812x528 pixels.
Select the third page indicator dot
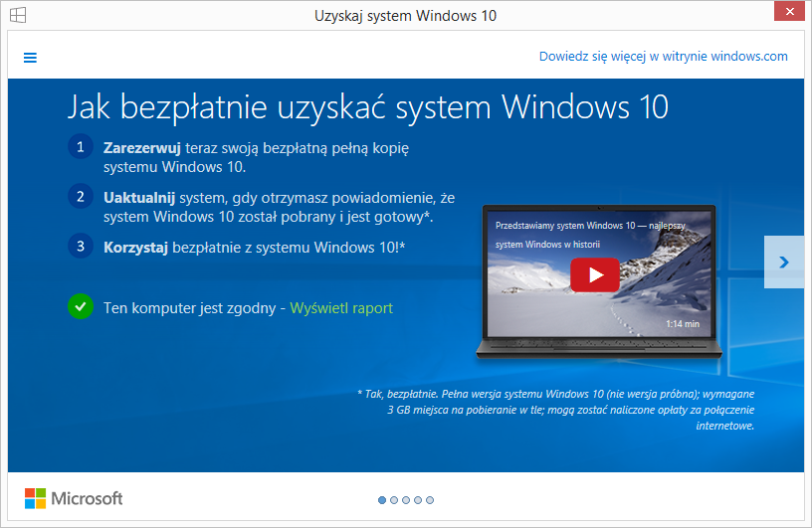click(406, 500)
